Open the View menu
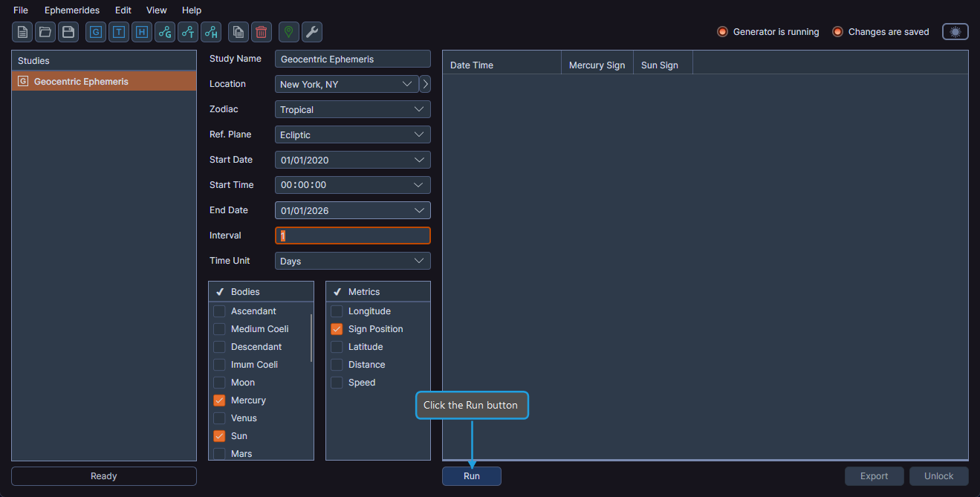This screenshot has width=980, height=497. pos(156,10)
